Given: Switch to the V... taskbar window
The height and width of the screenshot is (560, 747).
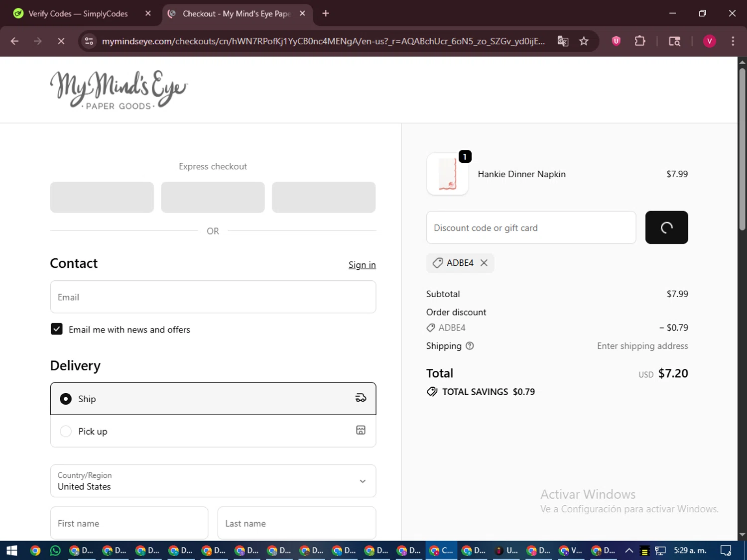Looking at the screenshot, I should pos(571,551).
